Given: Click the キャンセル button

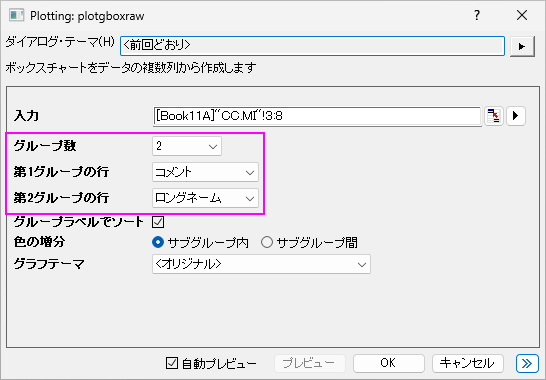Looking at the screenshot, I should 468,364.
